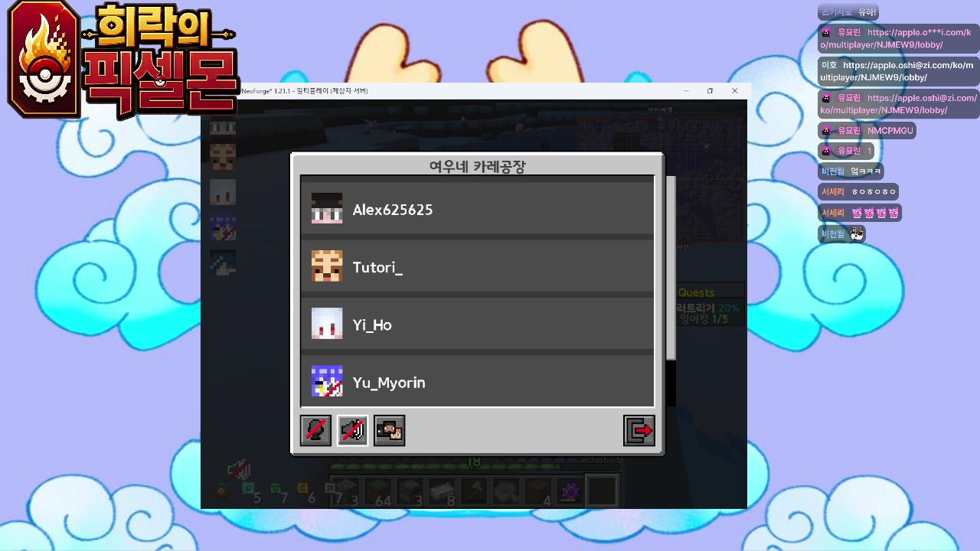Viewport: 980px width, 551px height.
Task: Click Tutori_'s skin head avatar
Action: click(327, 266)
